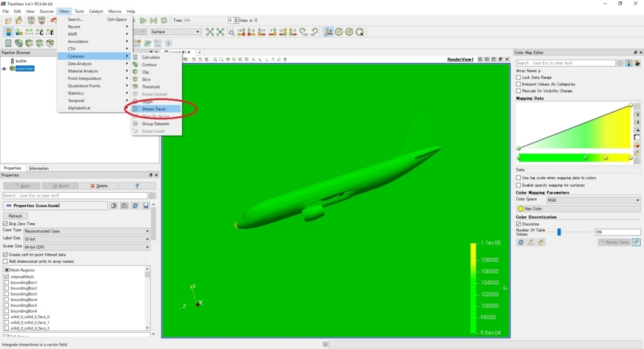Open the Sources menu

pyautogui.click(x=47, y=11)
